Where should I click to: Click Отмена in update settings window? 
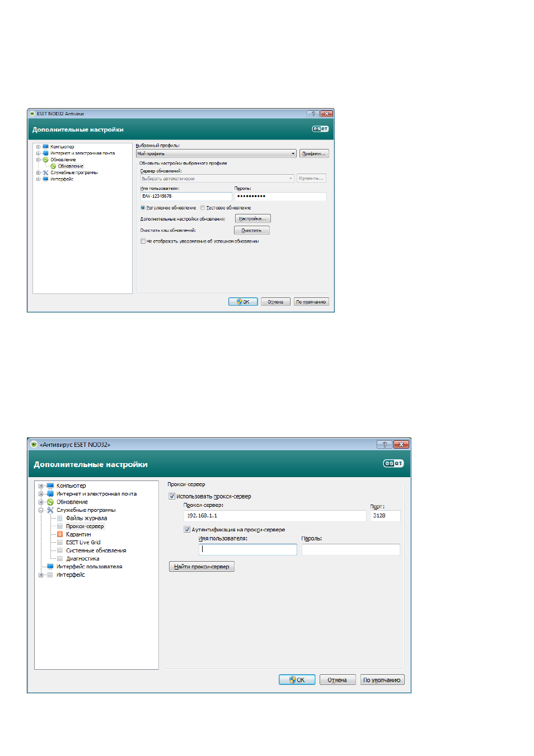pyautogui.click(x=275, y=302)
